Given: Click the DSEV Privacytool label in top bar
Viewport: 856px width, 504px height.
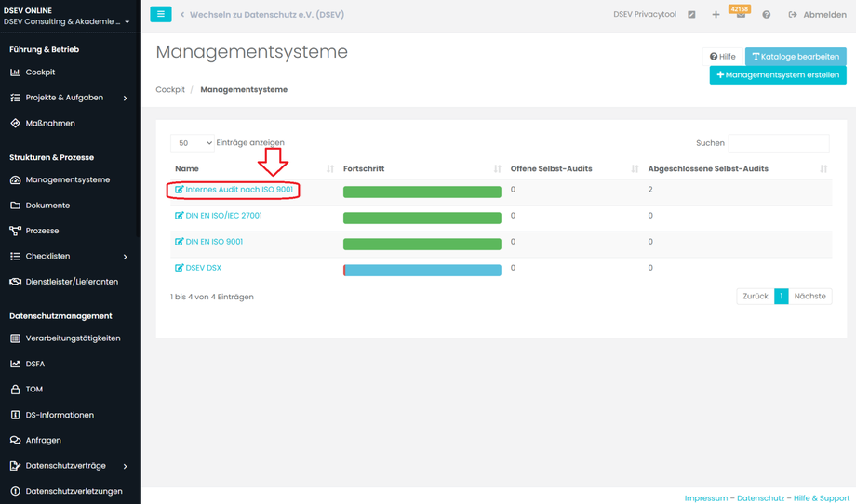Looking at the screenshot, I should tap(645, 15).
